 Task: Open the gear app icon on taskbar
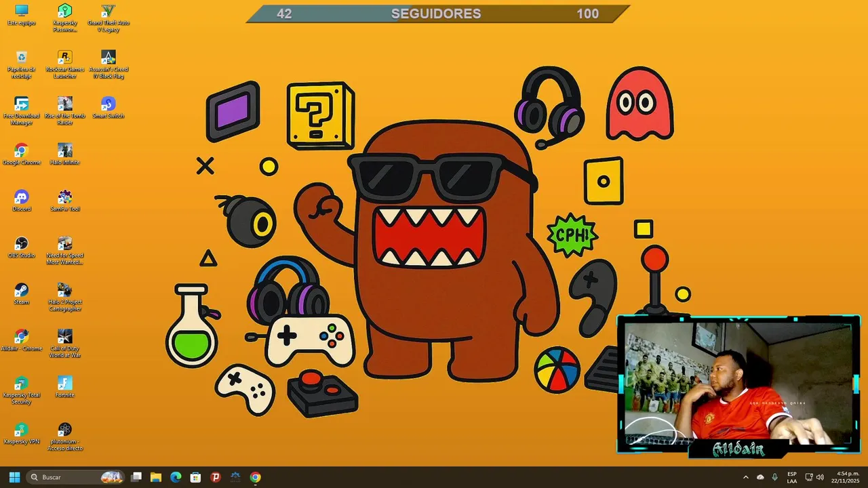(x=235, y=477)
